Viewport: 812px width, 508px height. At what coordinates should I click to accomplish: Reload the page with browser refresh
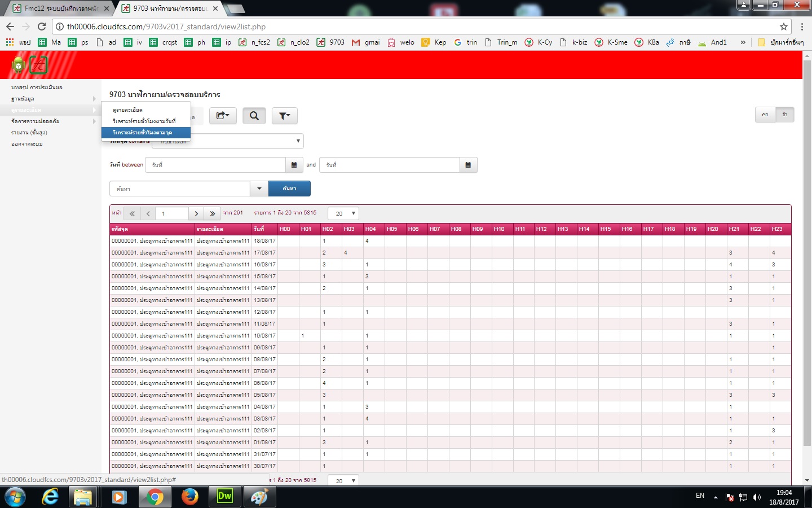tap(42, 27)
